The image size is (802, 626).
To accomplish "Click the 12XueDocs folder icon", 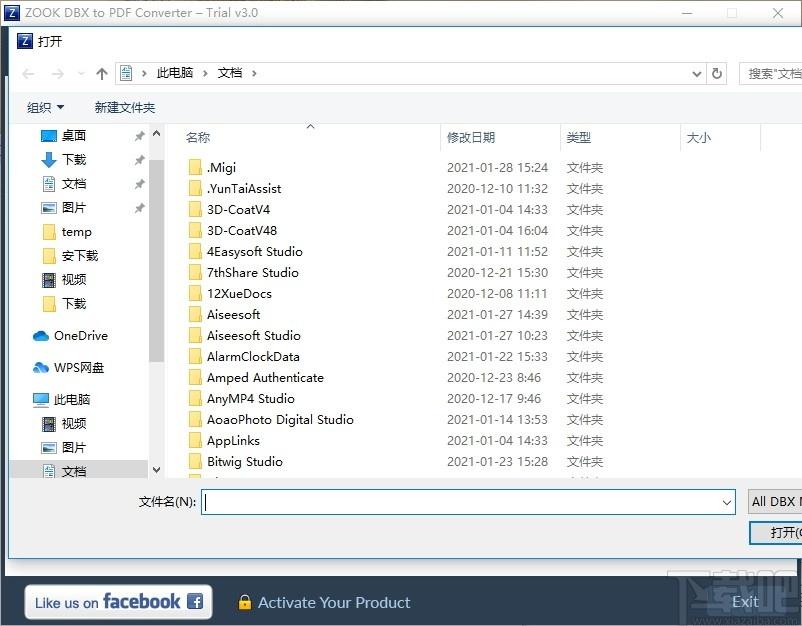I will click(x=195, y=293).
